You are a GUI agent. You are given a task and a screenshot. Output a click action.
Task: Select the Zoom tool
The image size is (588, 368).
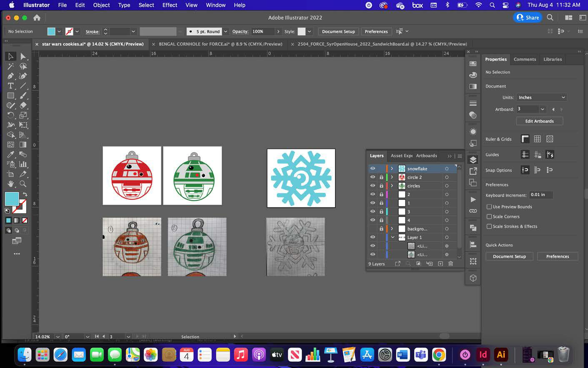[x=23, y=184]
